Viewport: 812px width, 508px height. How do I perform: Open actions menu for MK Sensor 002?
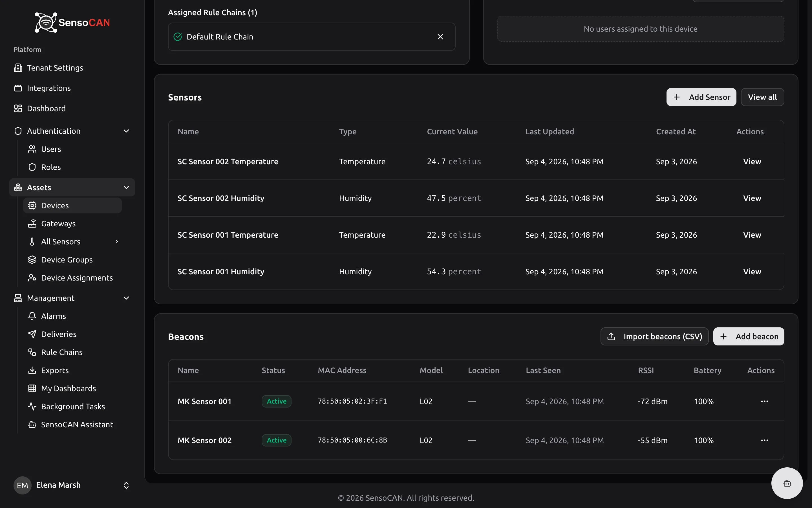click(x=764, y=440)
